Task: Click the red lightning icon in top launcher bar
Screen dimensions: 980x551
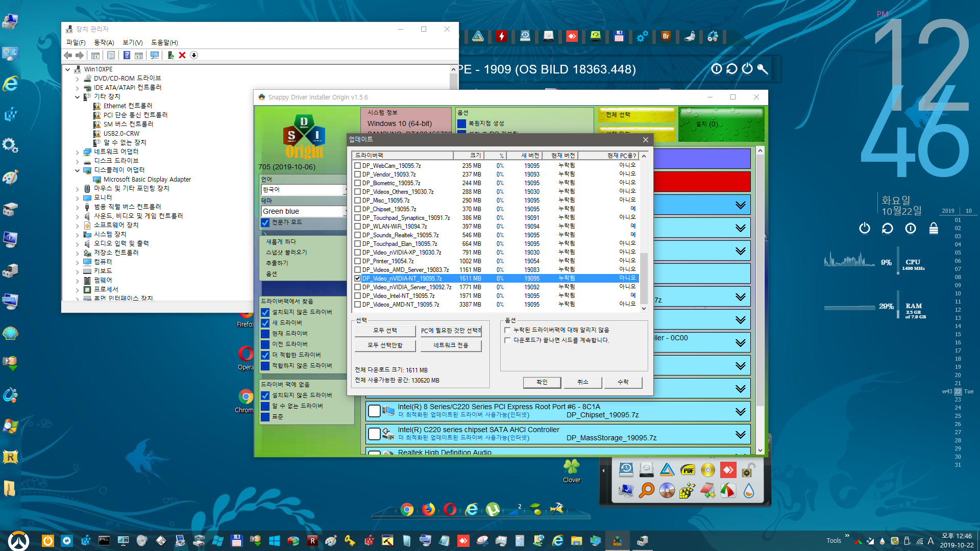Action: point(502,36)
